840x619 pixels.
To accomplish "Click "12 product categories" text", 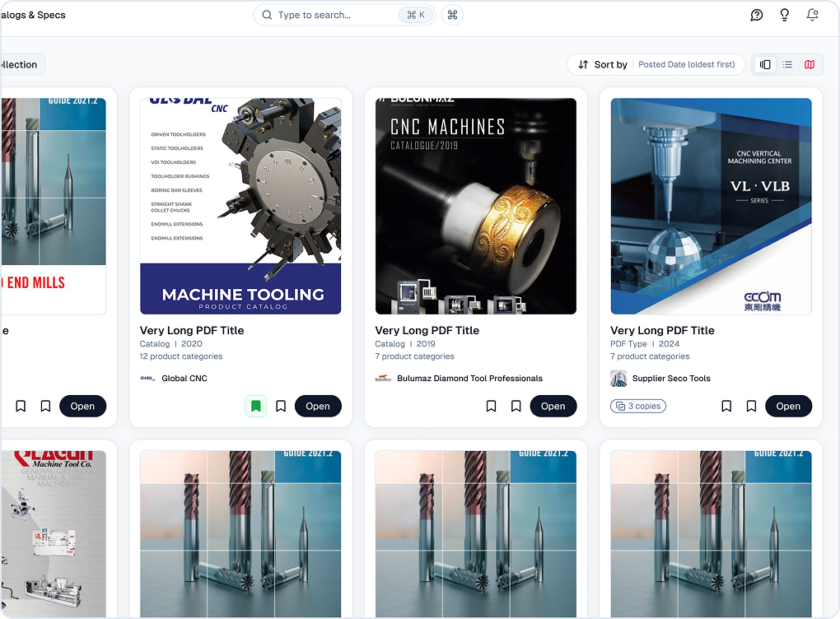I will (181, 356).
